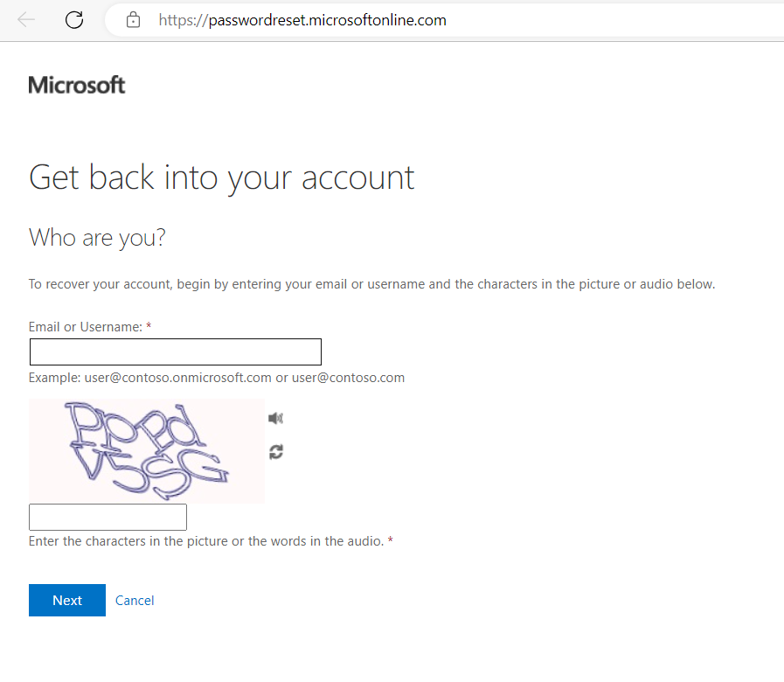Click the "Enter the characters in the picture" label
Image resolution: width=784 pixels, height=682 pixels.
pos(206,541)
